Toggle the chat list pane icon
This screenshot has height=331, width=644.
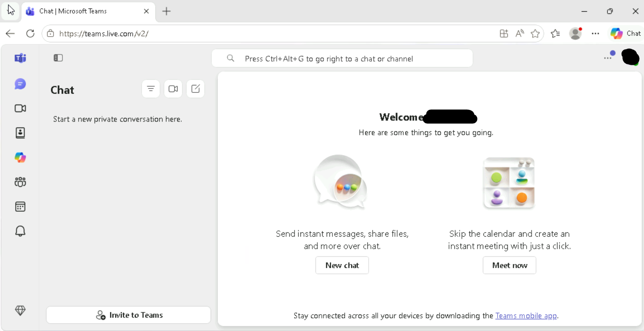coord(58,58)
